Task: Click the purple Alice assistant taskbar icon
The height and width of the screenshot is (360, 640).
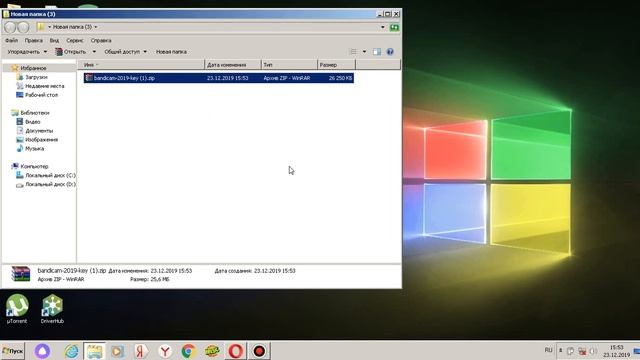Action: pos(42,351)
